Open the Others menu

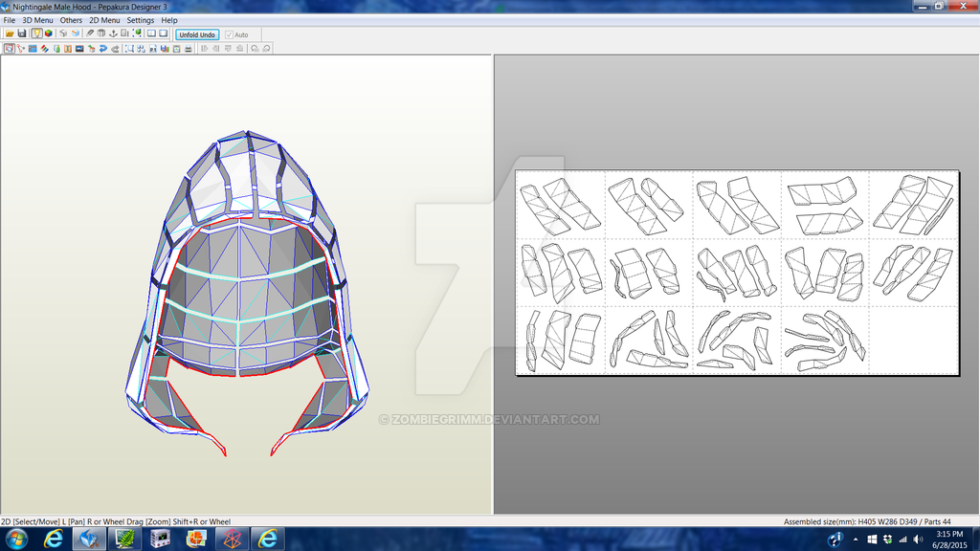point(71,20)
